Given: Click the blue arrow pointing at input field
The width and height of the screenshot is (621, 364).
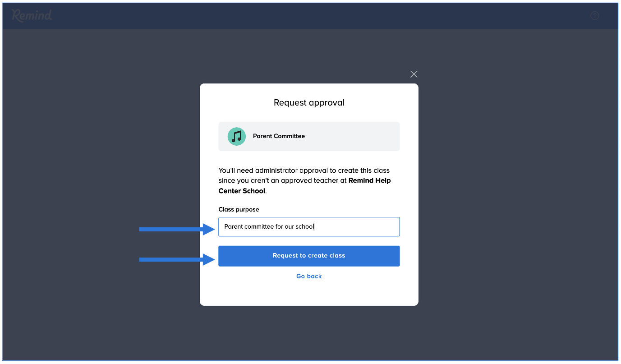Looking at the screenshot, I should click(x=176, y=229).
